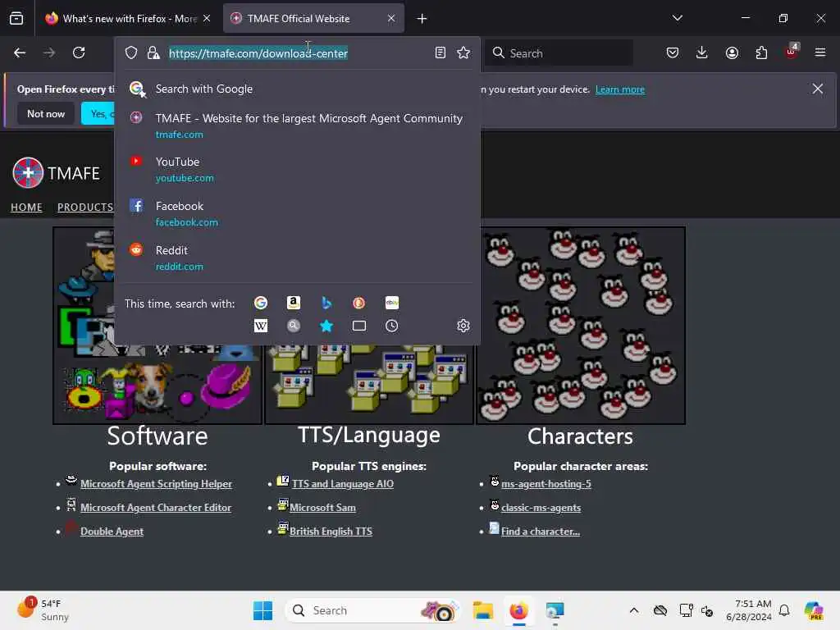Open the Double Agent link

pos(112,532)
